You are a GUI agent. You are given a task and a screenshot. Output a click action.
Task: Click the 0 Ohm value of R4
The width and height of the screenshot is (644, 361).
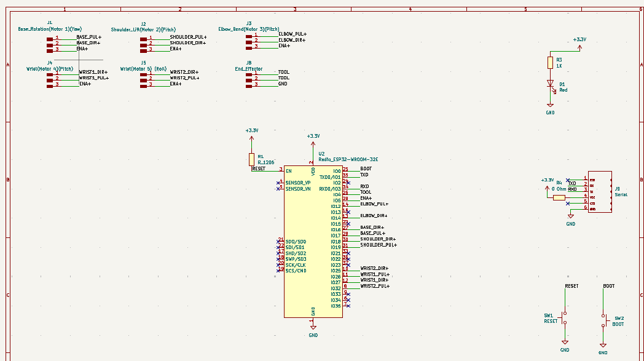559,189
